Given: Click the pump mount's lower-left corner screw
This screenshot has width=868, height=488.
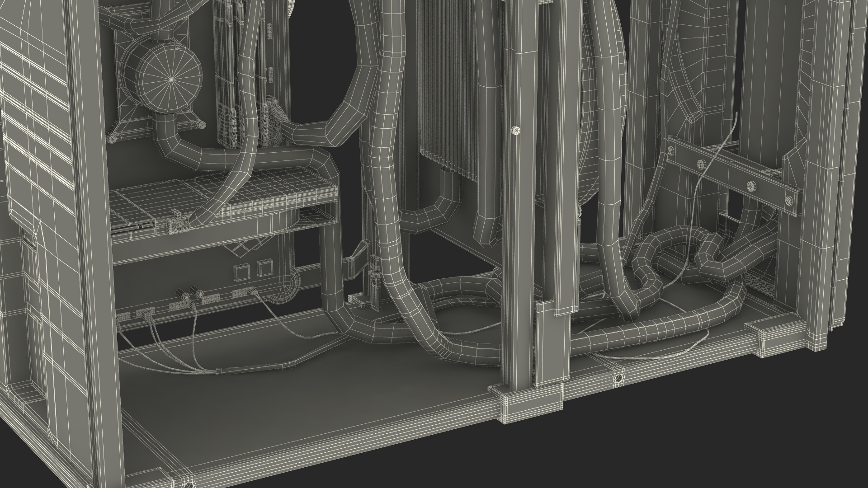Looking at the screenshot, I should (x=113, y=139).
